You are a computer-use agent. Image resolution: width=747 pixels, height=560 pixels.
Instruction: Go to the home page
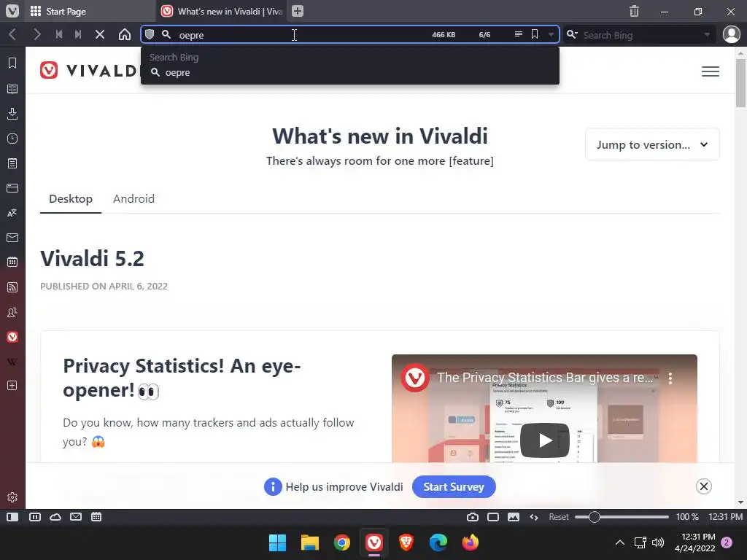pyautogui.click(x=124, y=34)
